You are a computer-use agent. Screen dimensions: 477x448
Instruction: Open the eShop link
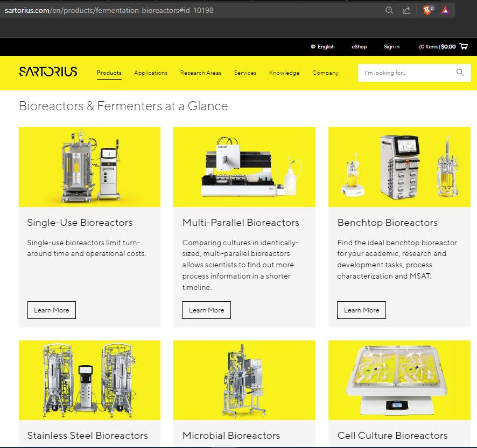pyautogui.click(x=359, y=46)
